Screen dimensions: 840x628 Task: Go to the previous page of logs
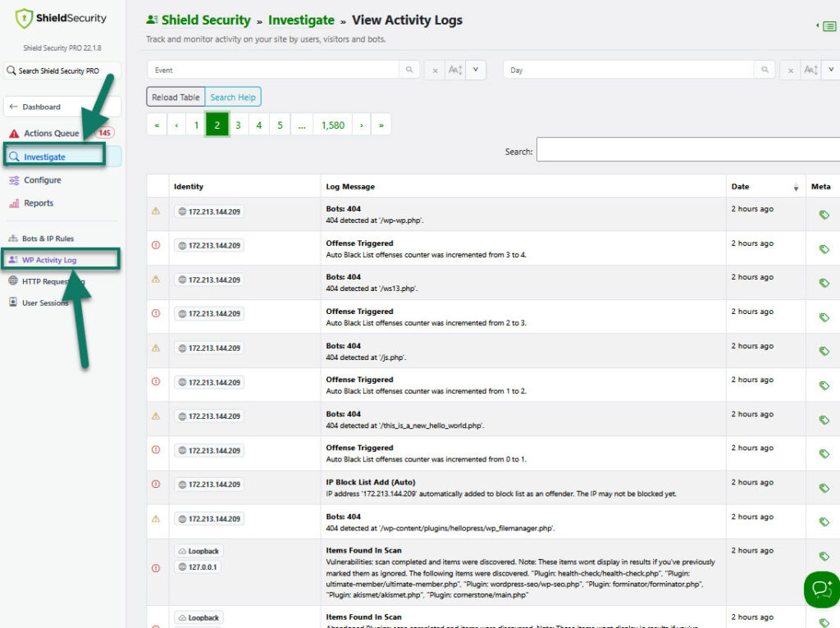176,125
